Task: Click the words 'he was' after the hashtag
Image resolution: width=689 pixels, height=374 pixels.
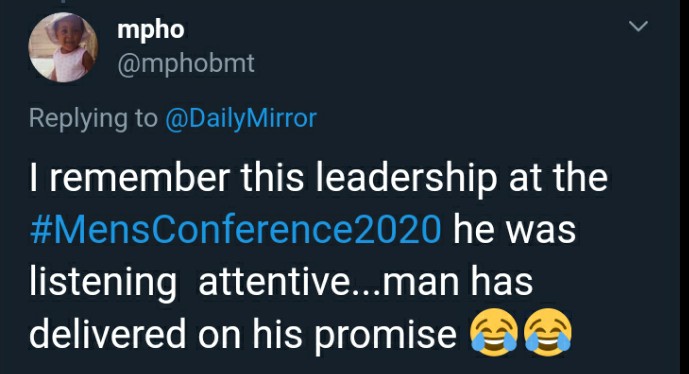Action: tap(514, 229)
